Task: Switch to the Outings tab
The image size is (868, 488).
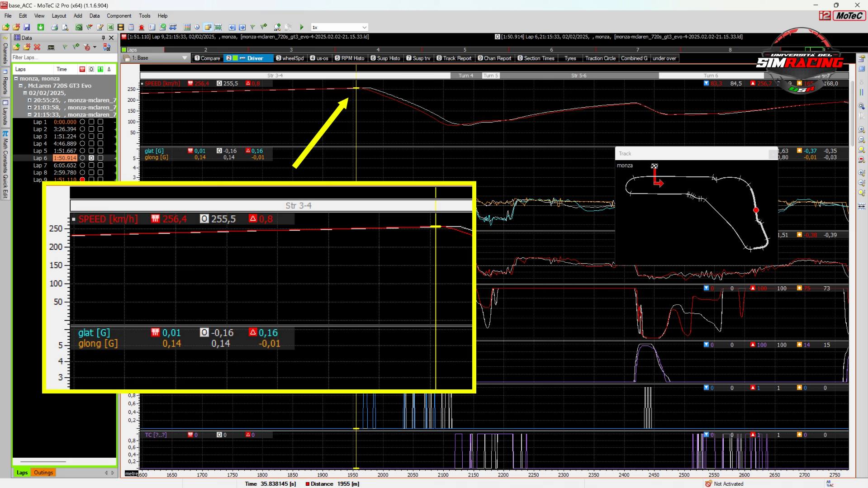Action: pyautogui.click(x=43, y=473)
